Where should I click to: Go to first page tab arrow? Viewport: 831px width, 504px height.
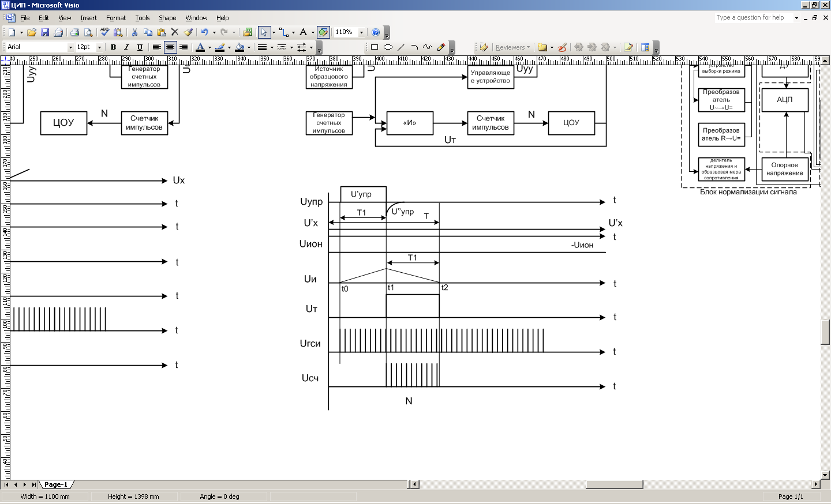[6, 484]
